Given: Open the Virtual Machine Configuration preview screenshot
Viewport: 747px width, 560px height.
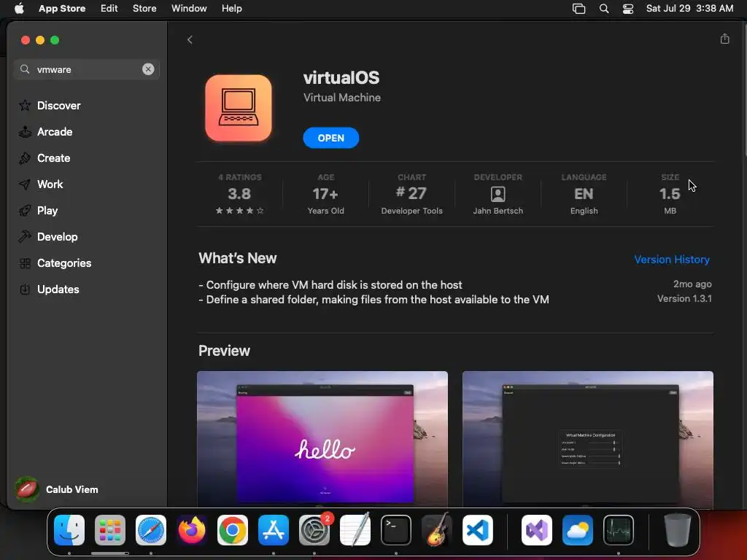Looking at the screenshot, I should (587, 438).
